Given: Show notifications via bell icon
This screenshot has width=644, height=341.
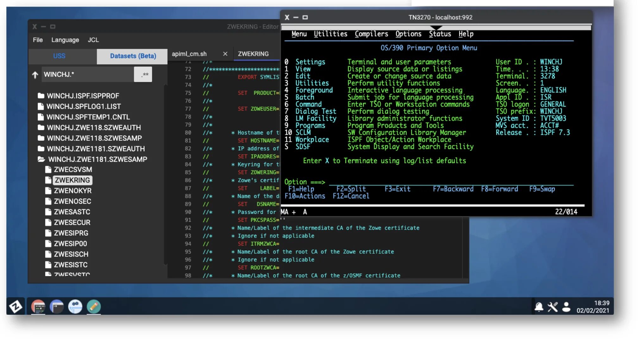Looking at the screenshot, I should (x=539, y=307).
